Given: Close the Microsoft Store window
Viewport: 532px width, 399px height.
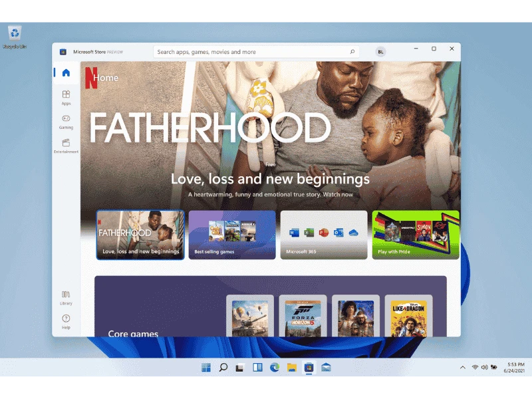Looking at the screenshot, I should (452, 49).
